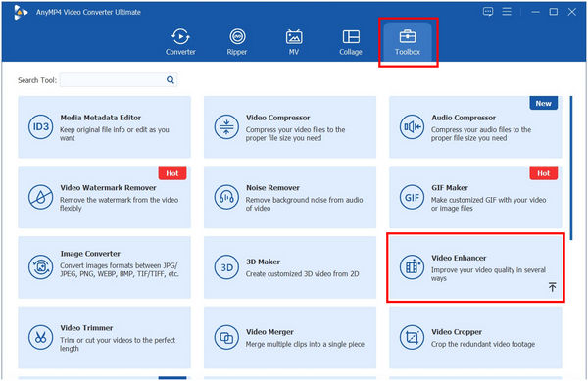Click the Video Trimmer scissors icon
588x381 pixels.
40,337
